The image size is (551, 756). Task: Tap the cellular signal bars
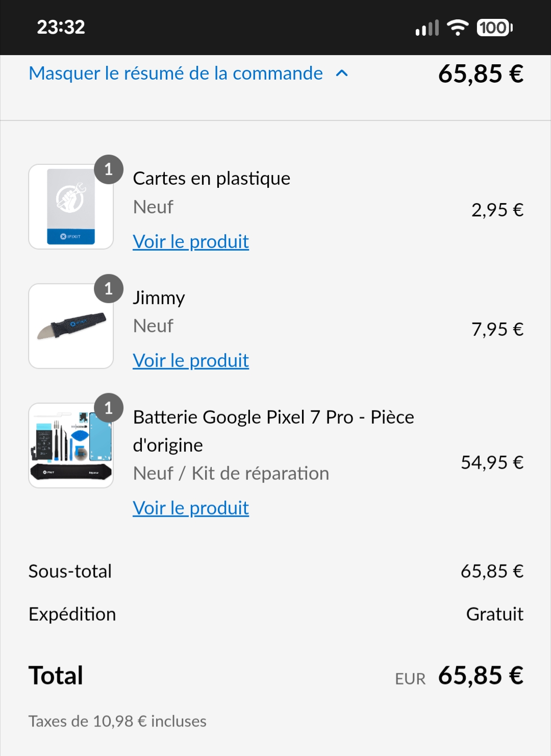point(427,28)
